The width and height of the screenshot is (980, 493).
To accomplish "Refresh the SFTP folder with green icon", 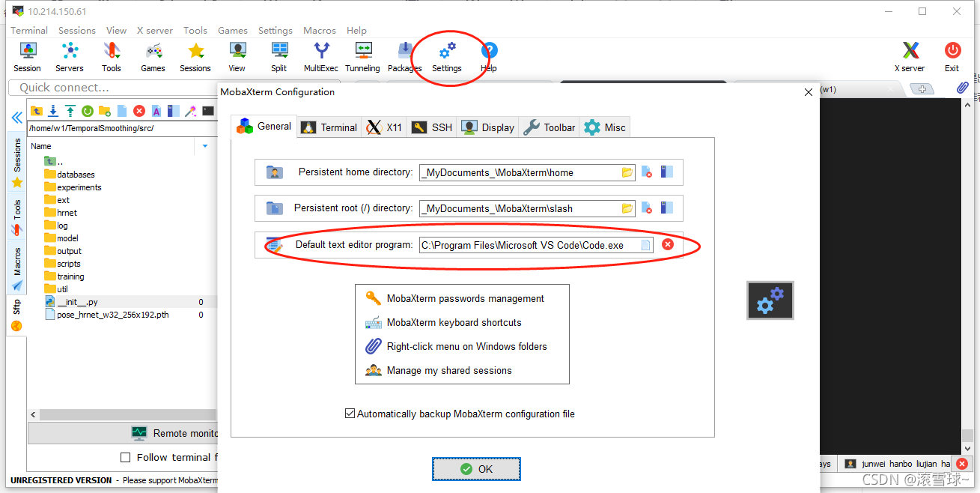I will point(88,111).
